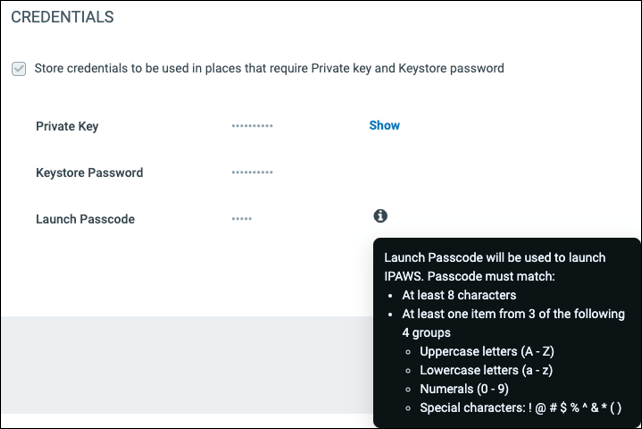Click the Launch Passcode info icon
The height and width of the screenshot is (429, 642).
[381, 216]
